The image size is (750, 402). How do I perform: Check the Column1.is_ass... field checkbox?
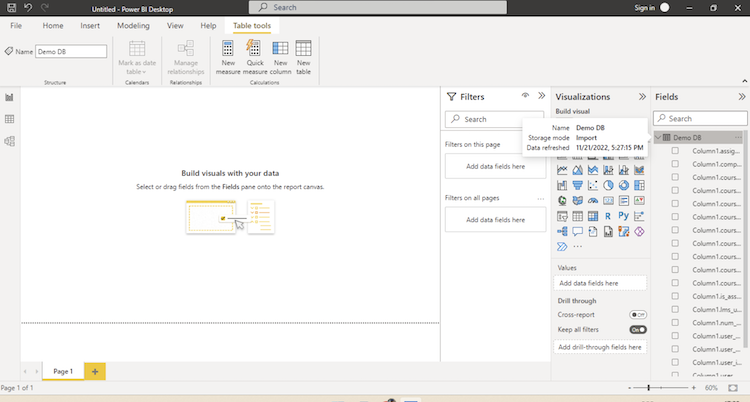(x=675, y=296)
